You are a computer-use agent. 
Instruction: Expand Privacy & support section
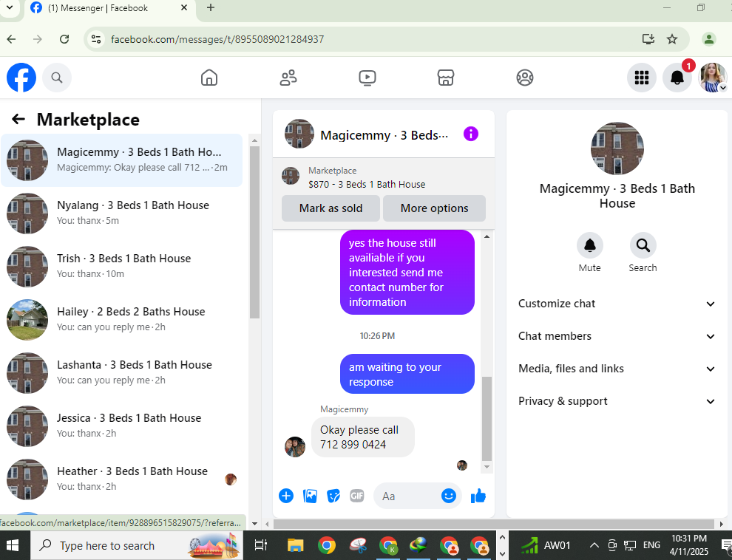[x=617, y=401]
